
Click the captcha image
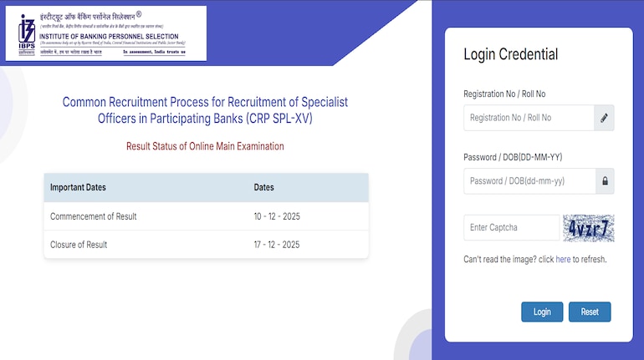tap(589, 228)
